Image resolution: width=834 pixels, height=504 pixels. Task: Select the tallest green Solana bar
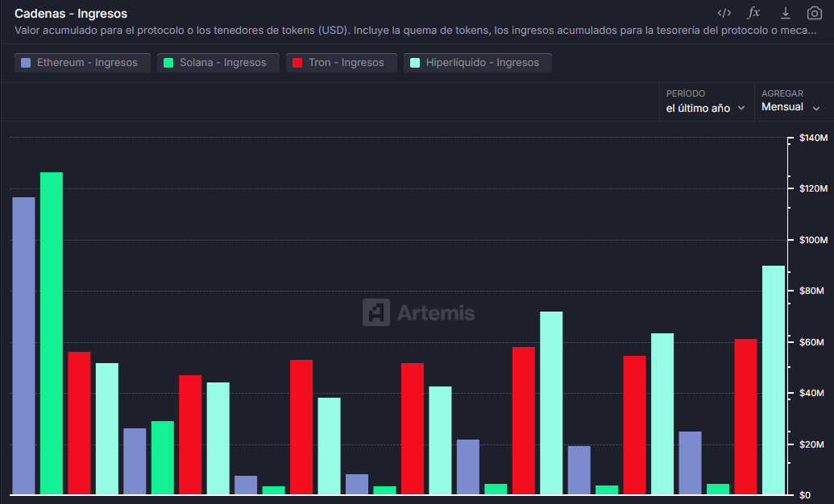51,333
